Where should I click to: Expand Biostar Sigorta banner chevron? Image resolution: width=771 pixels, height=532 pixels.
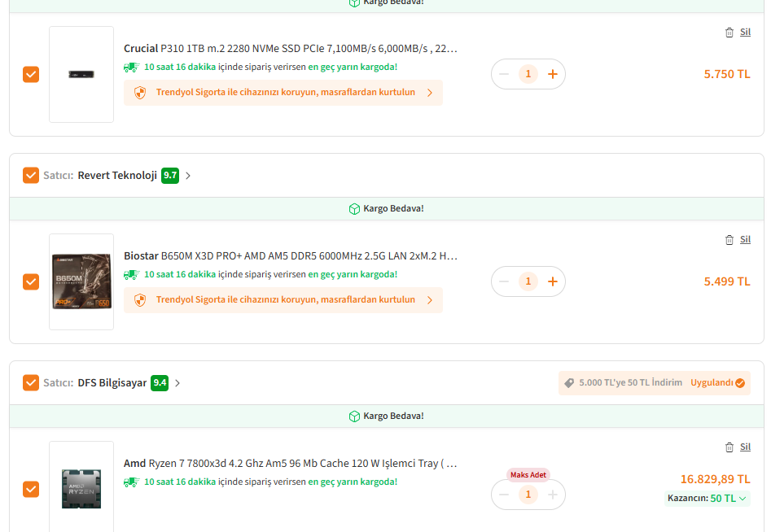point(430,299)
